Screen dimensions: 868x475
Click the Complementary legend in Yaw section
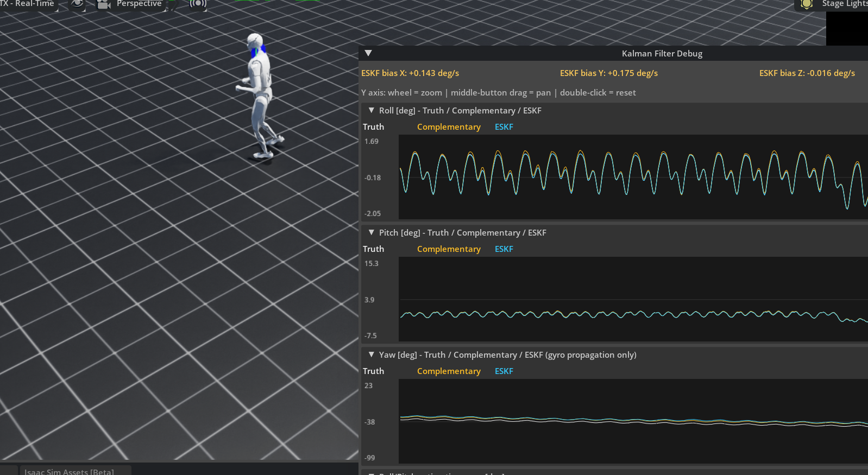coord(449,371)
